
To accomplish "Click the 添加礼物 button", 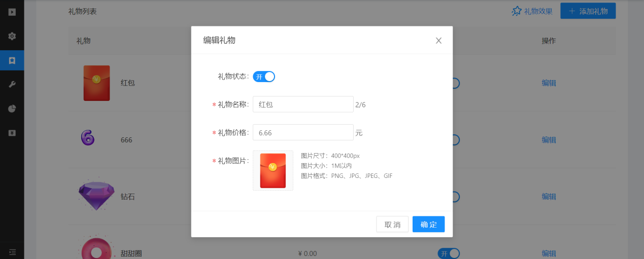I will coord(588,11).
